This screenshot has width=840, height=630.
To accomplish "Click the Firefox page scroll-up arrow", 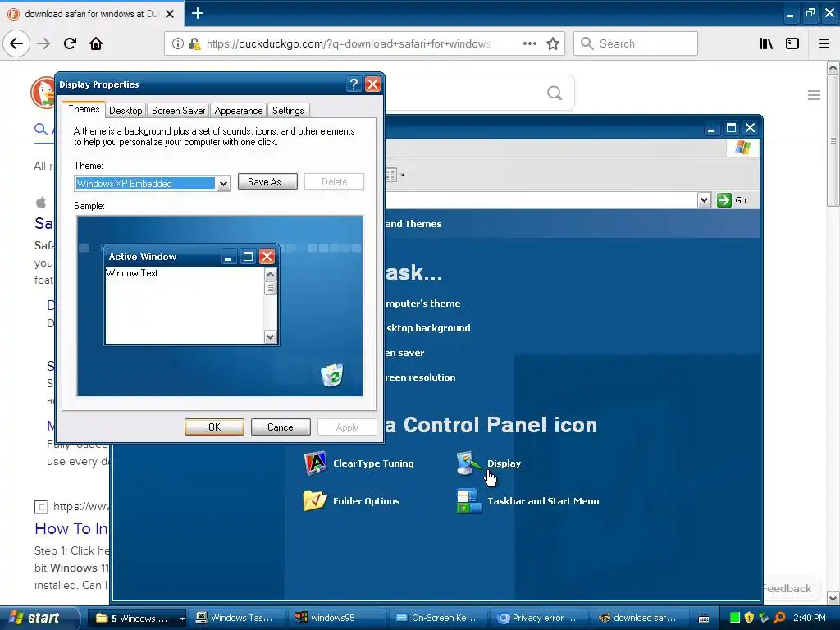I will pos(833,67).
